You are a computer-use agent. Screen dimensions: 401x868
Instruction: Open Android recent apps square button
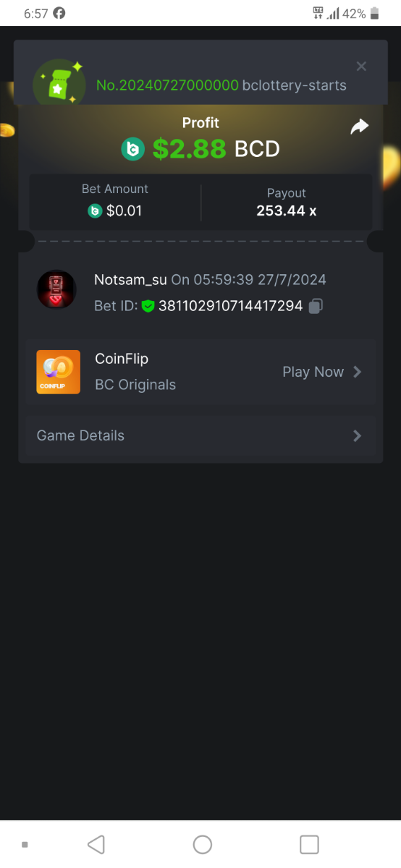309,844
